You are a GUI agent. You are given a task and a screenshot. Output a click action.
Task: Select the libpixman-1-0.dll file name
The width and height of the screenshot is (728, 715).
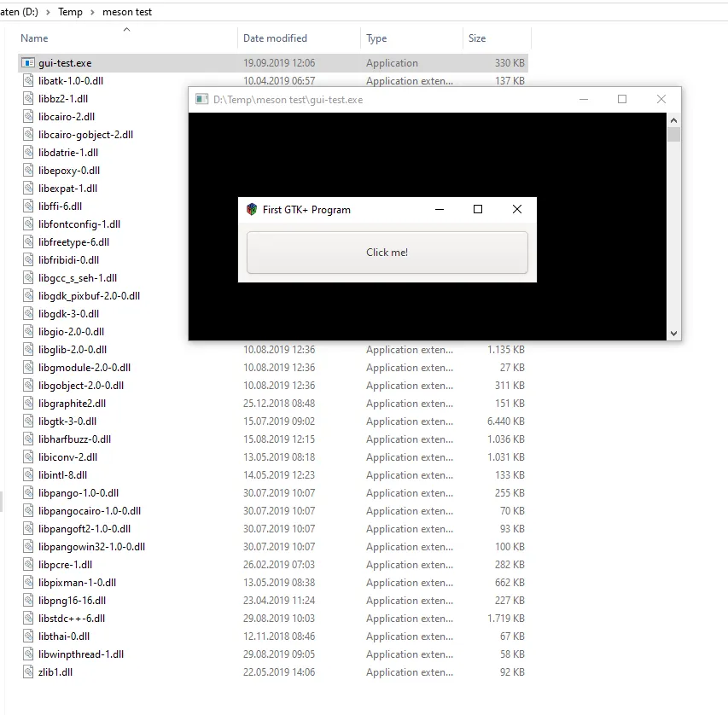pos(77,583)
